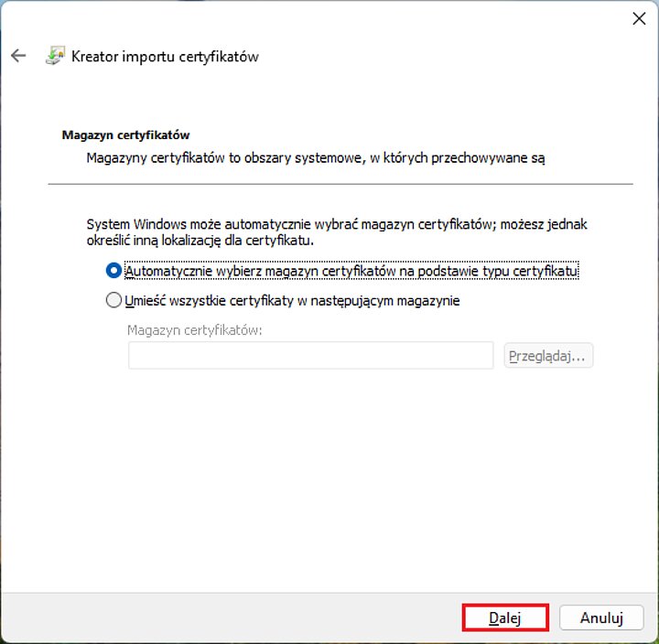The image size is (659, 644).
Task: Click the 'Magazyn certyfikatów:' field label
Action: (195, 330)
